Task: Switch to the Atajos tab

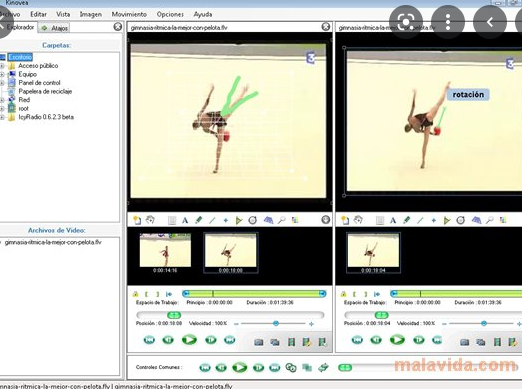Action: click(x=54, y=28)
